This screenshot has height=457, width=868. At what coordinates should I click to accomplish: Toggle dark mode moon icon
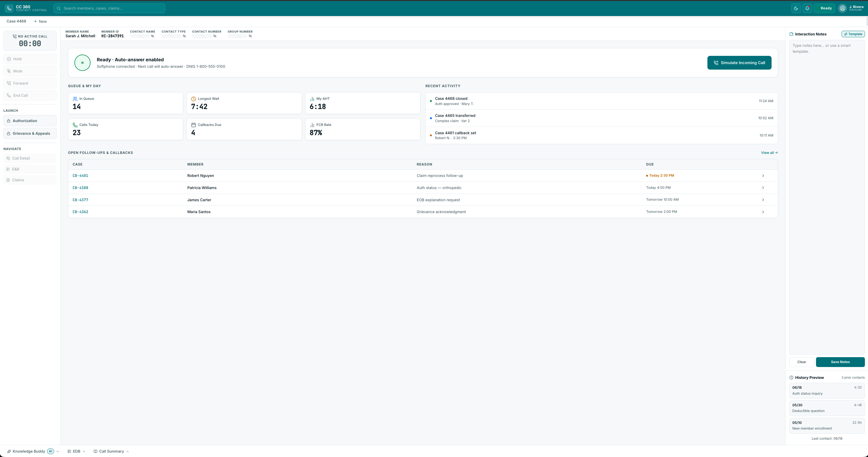click(x=796, y=8)
